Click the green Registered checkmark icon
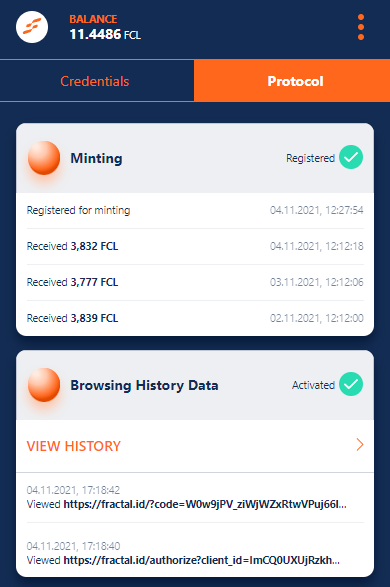The width and height of the screenshot is (390, 587). pos(351,157)
